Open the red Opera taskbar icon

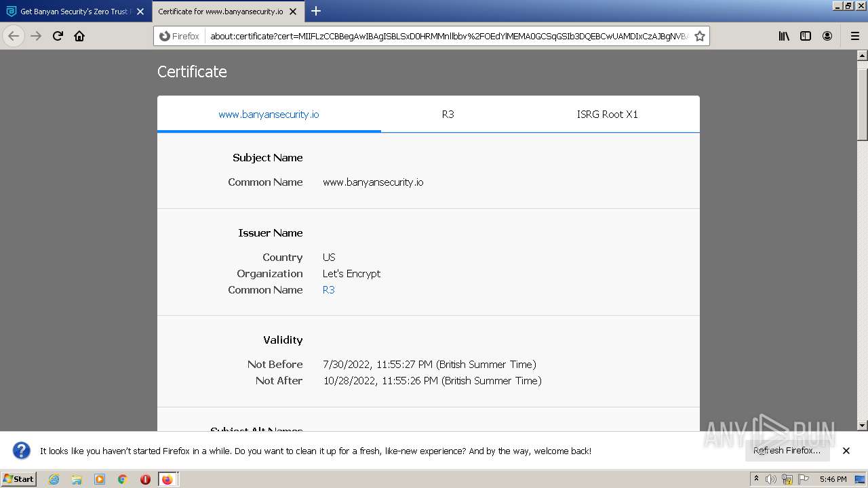pyautogui.click(x=145, y=479)
